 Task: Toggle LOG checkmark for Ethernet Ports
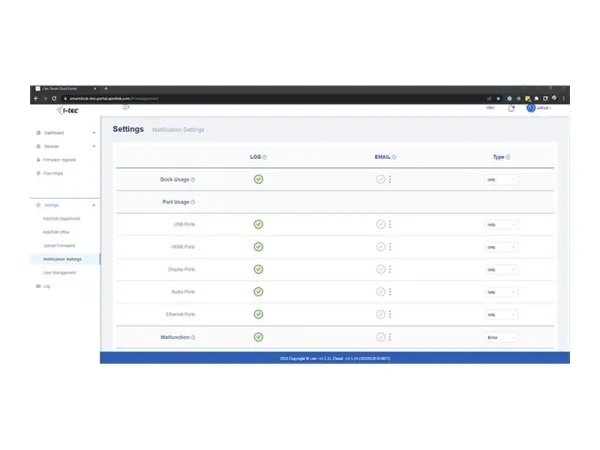[258, 314]
